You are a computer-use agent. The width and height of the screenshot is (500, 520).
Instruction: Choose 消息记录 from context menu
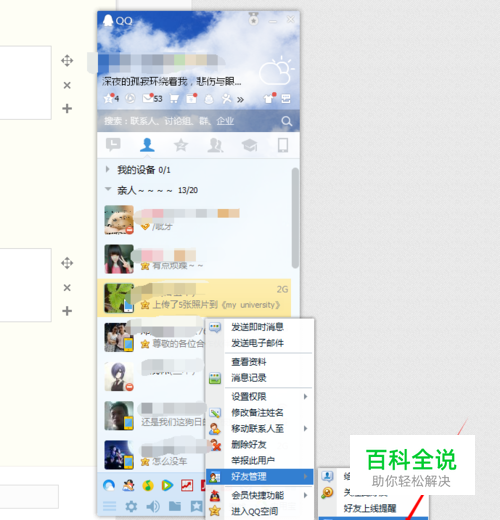[249, 378]
